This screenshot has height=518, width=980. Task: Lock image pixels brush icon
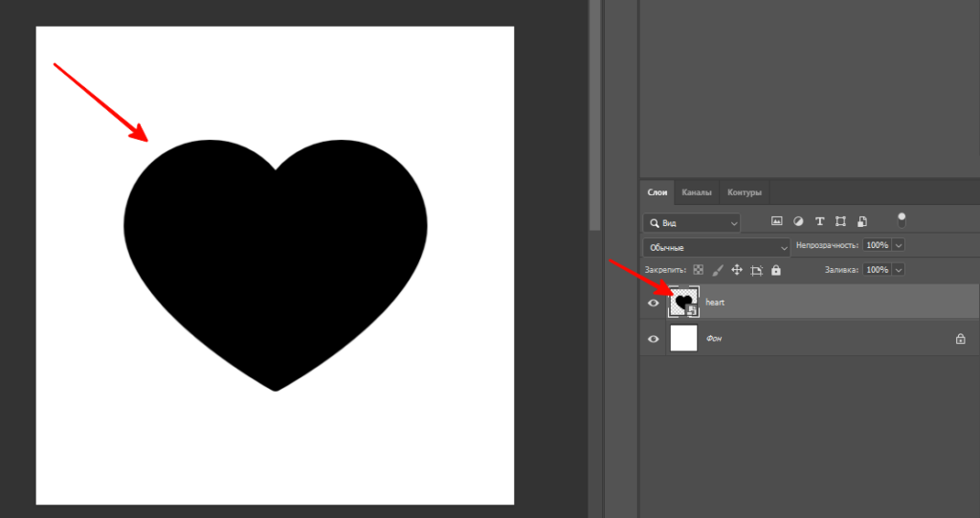point(718,271)
